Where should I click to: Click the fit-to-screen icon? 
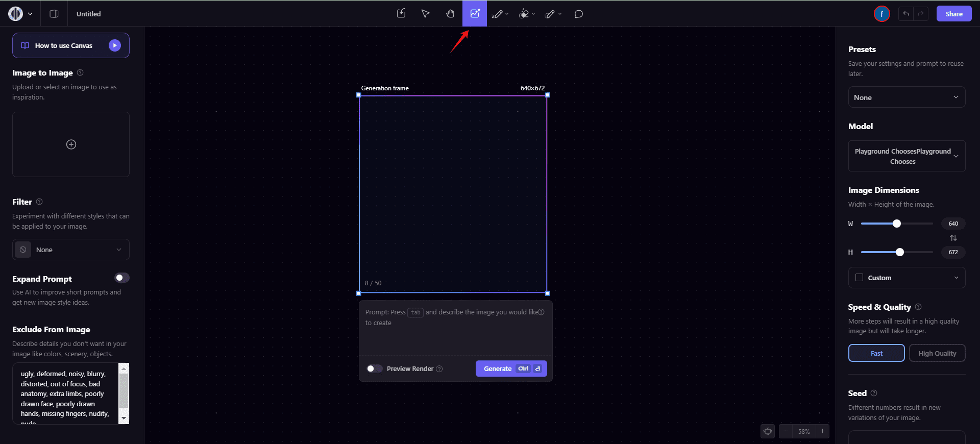(767, 431)
